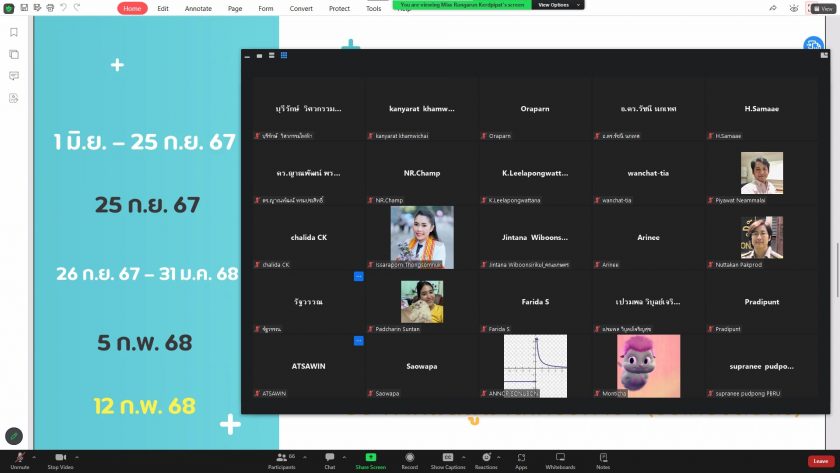
Task: Open the Chat panel
Action: [x=329, y=459]
